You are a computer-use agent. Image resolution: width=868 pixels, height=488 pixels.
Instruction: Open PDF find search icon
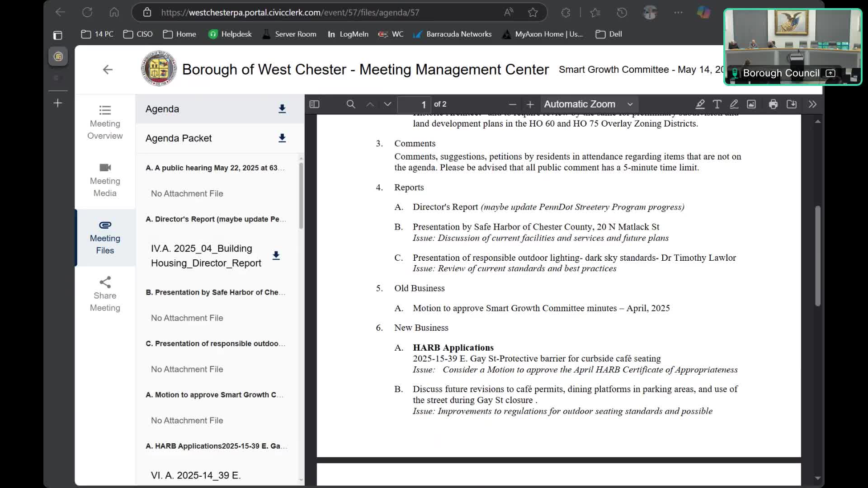350,104
